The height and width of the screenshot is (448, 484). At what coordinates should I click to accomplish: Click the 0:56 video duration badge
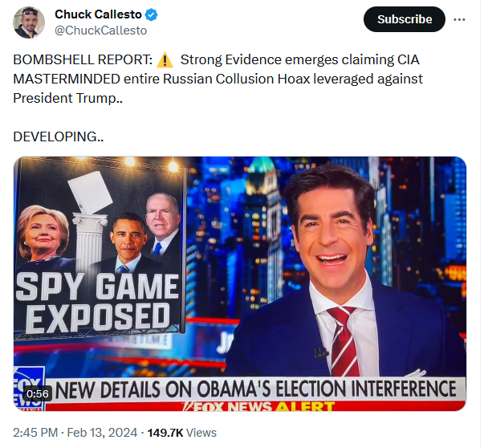38,393
